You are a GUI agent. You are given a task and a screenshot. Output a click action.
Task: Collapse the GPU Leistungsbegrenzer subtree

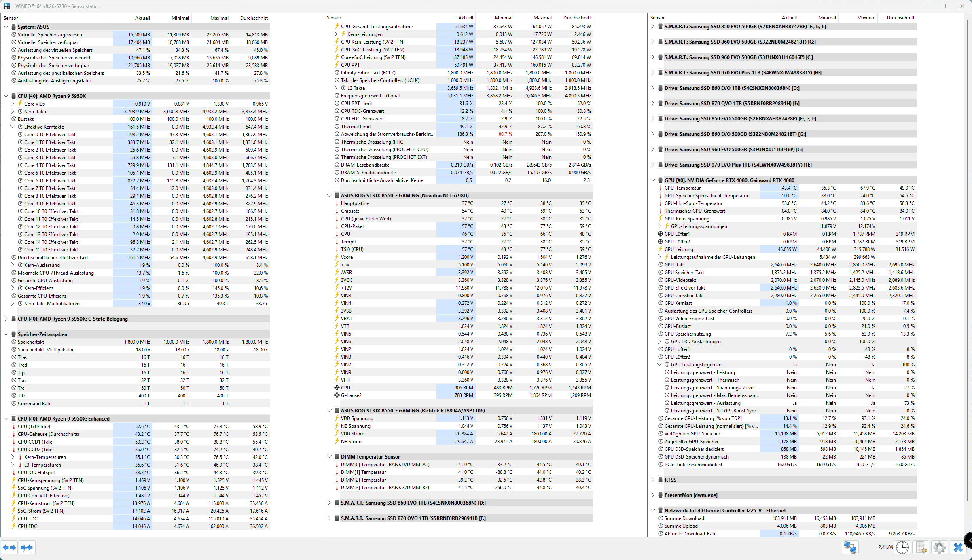[x=659, y=364]
